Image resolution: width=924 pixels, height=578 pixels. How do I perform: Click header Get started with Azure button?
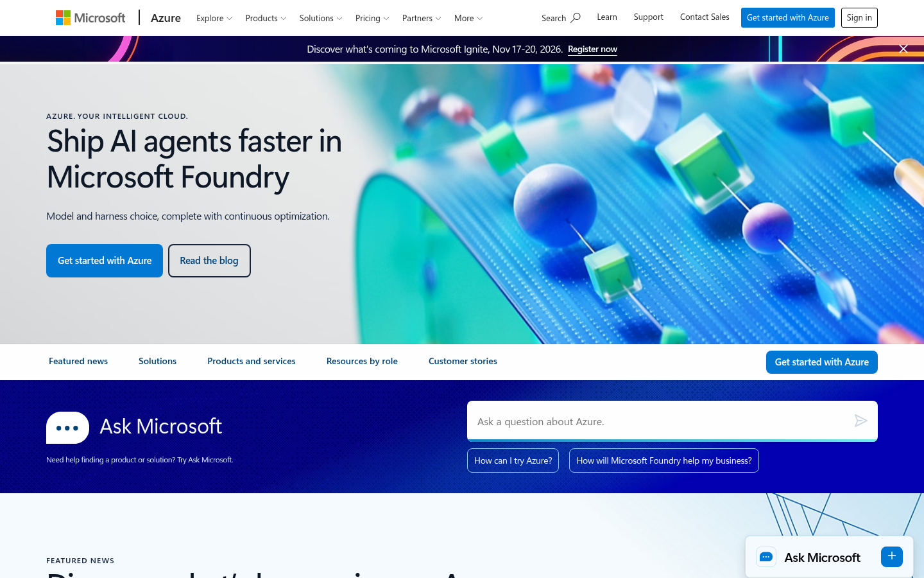coord(788,18)
